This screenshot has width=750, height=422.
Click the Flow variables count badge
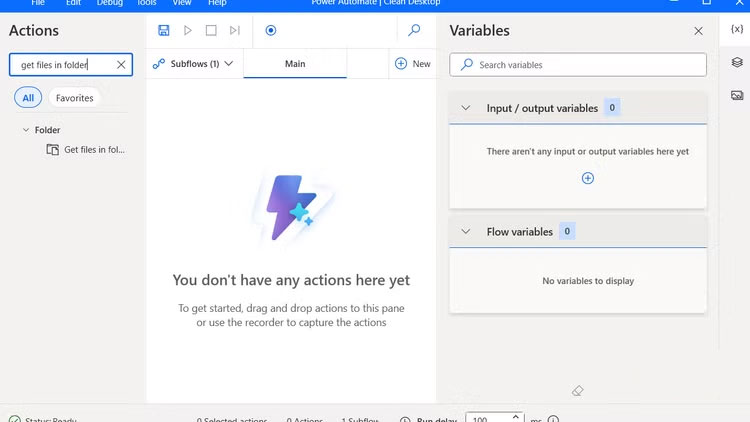pyautogui.click(x=567, y=232)
